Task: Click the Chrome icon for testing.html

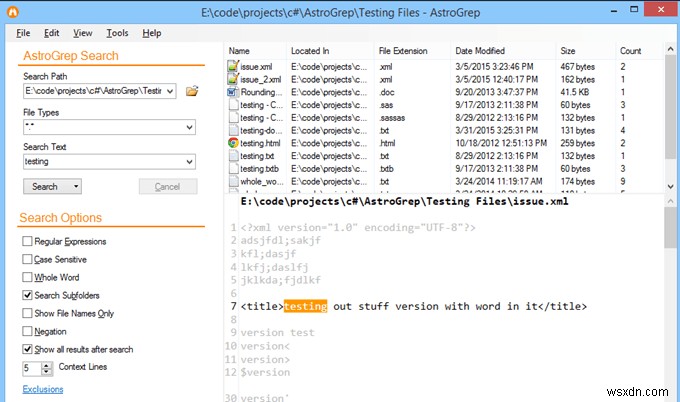Action: (233, 143)
